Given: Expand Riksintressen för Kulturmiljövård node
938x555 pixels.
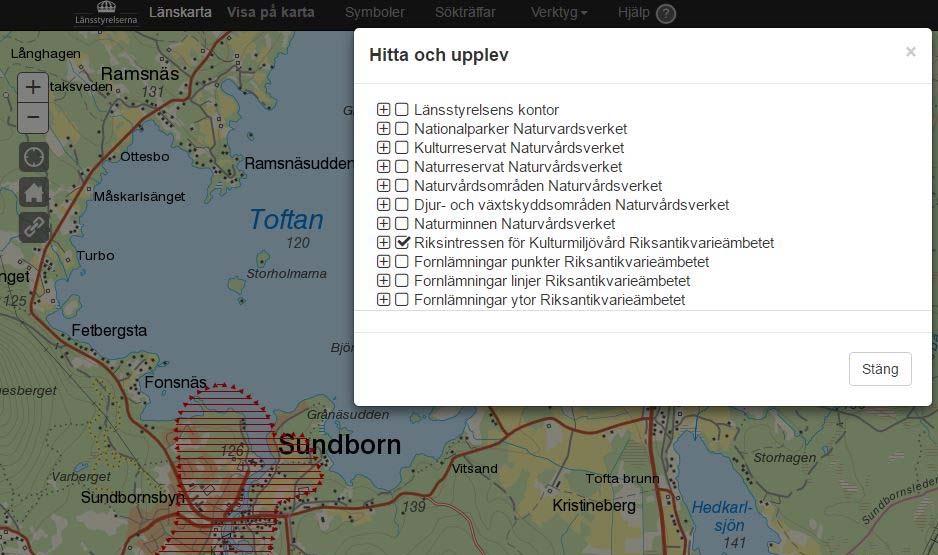Looking at the screenshot, I should point(383,242).
